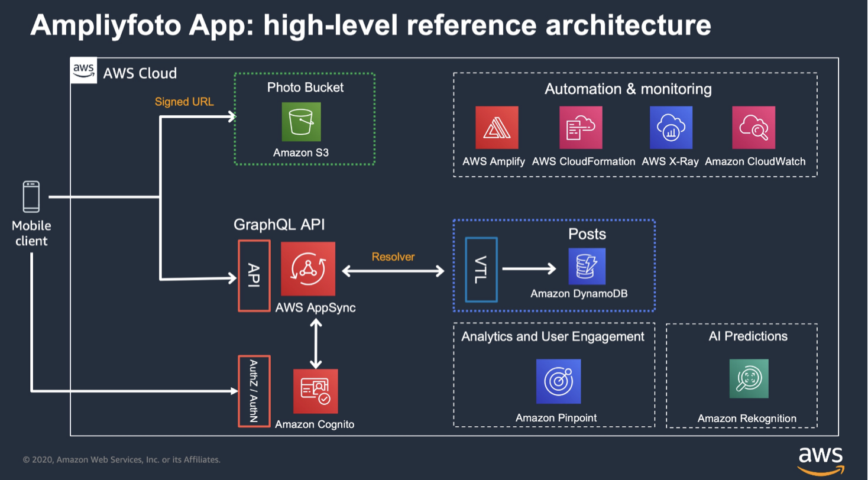Click the AWS CloudFormation icon

[x=581, y=128]
